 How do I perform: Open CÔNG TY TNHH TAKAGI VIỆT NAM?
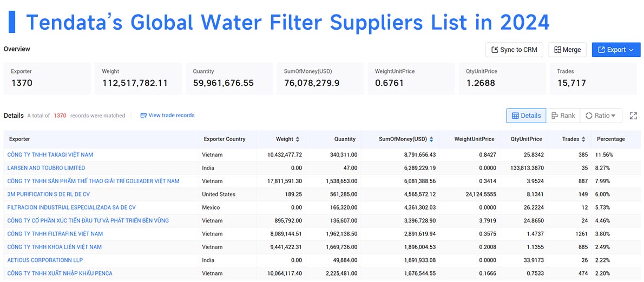(50, 155)
